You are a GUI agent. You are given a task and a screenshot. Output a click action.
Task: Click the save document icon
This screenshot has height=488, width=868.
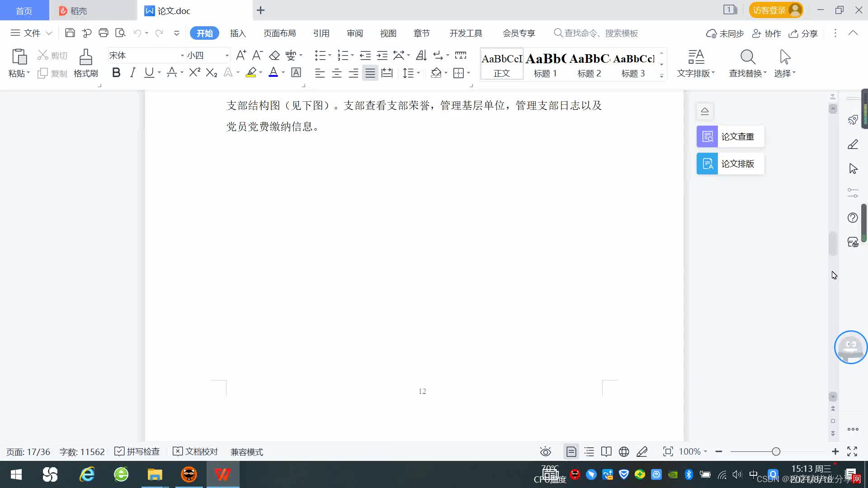(70, 33)
